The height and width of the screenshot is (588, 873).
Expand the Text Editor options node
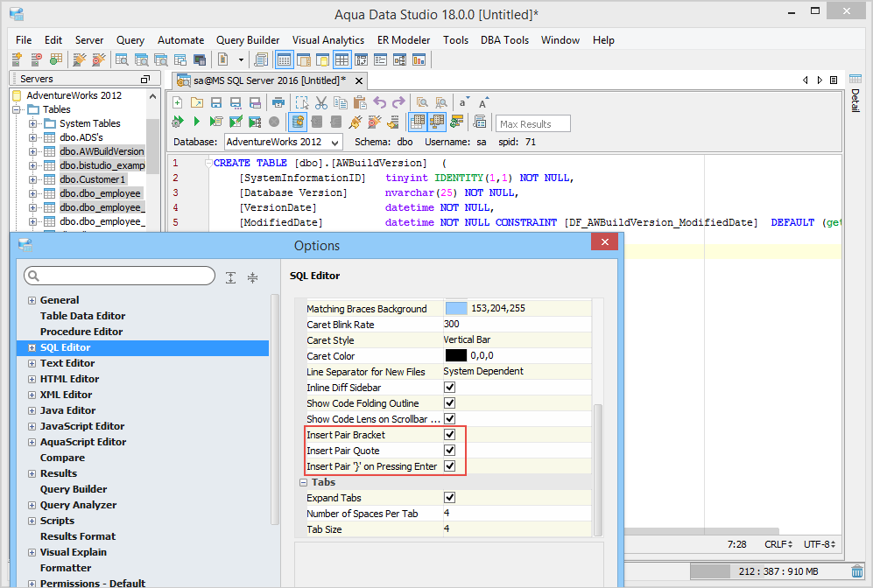[32, 363]
